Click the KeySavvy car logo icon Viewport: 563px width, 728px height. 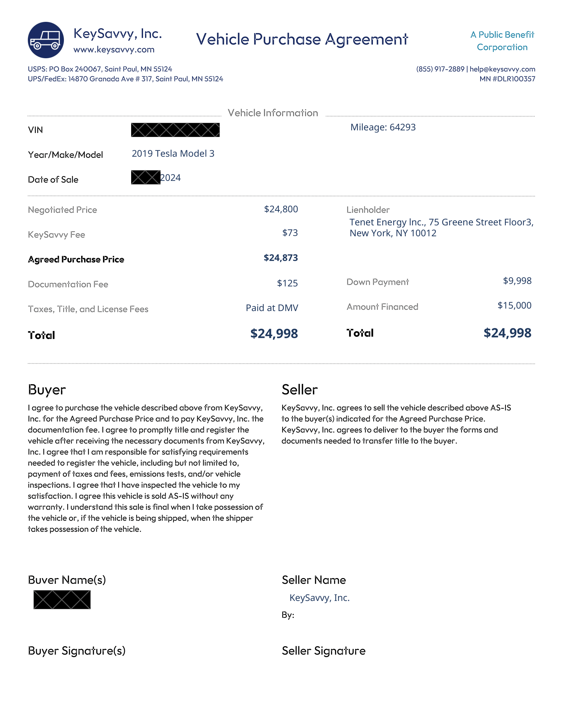46,40
